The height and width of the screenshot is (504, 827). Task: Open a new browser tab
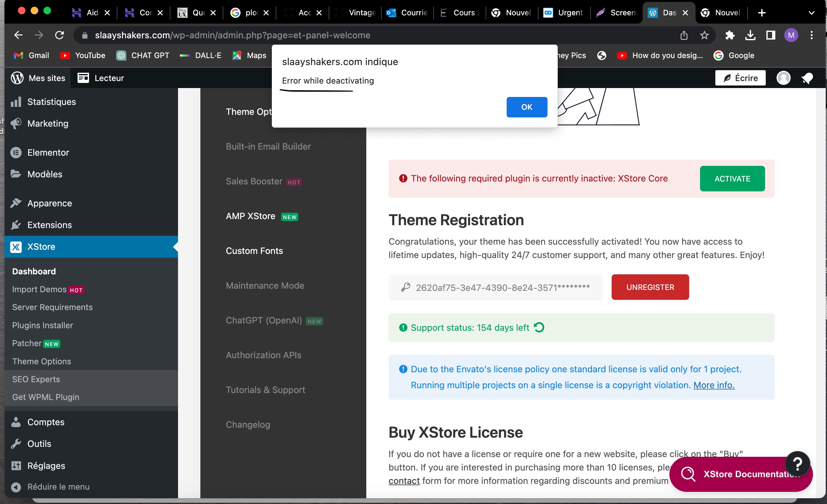point(762,13)
